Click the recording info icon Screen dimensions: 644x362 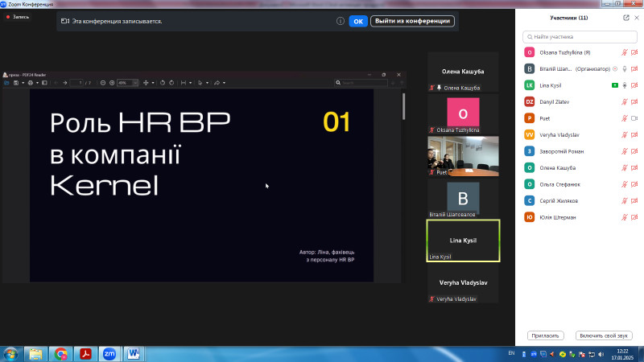341,22
